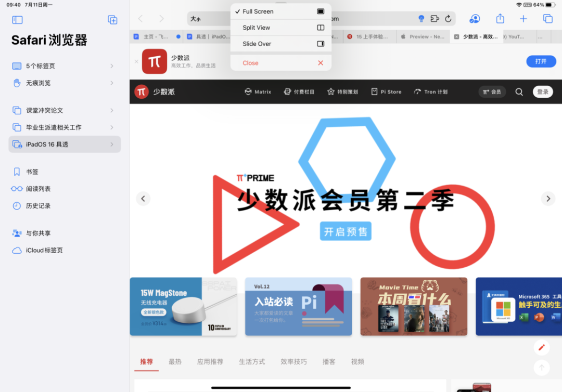
Task: Select the 视频 category tab
Action: click(x=357, y=361)
